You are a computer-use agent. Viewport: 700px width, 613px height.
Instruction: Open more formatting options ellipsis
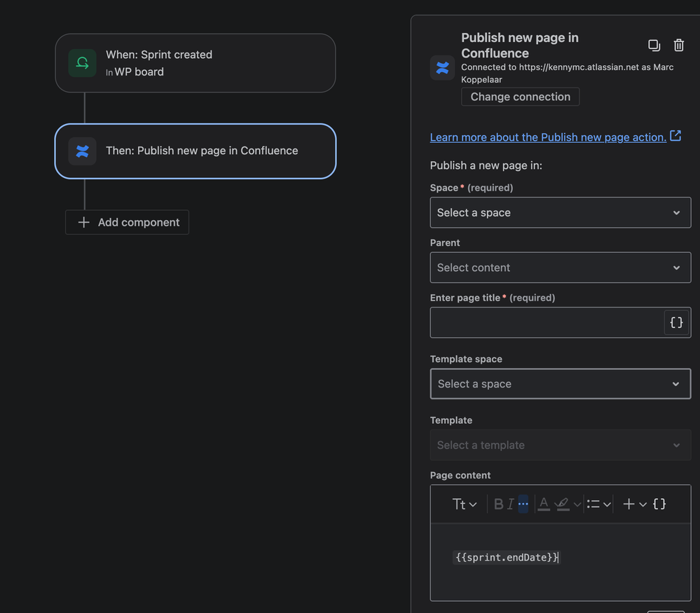(x=523, y=504)
